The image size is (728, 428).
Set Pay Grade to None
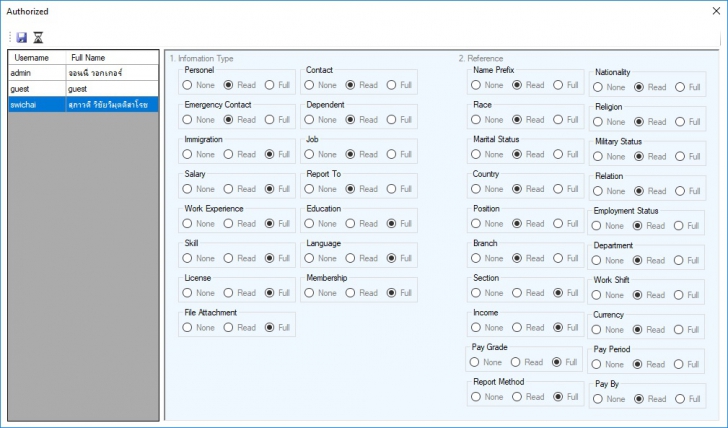pyautogui.click(x=486, y=362)
